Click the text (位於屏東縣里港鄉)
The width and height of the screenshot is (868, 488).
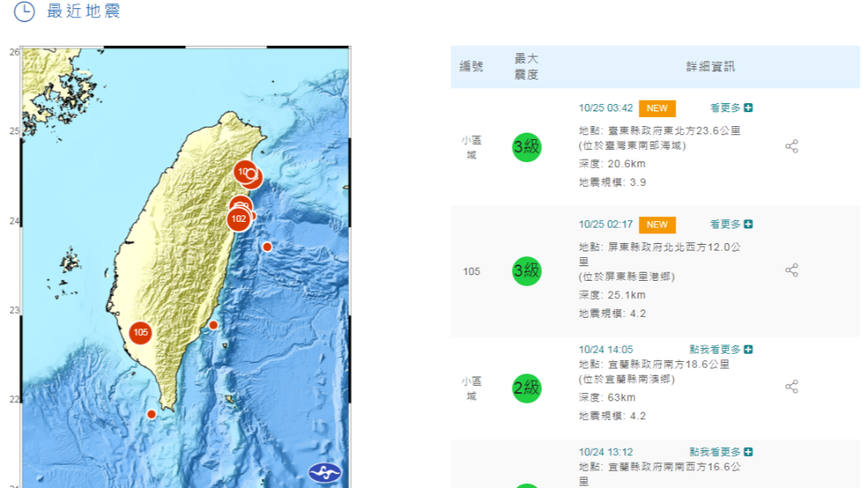pos(626,276)
